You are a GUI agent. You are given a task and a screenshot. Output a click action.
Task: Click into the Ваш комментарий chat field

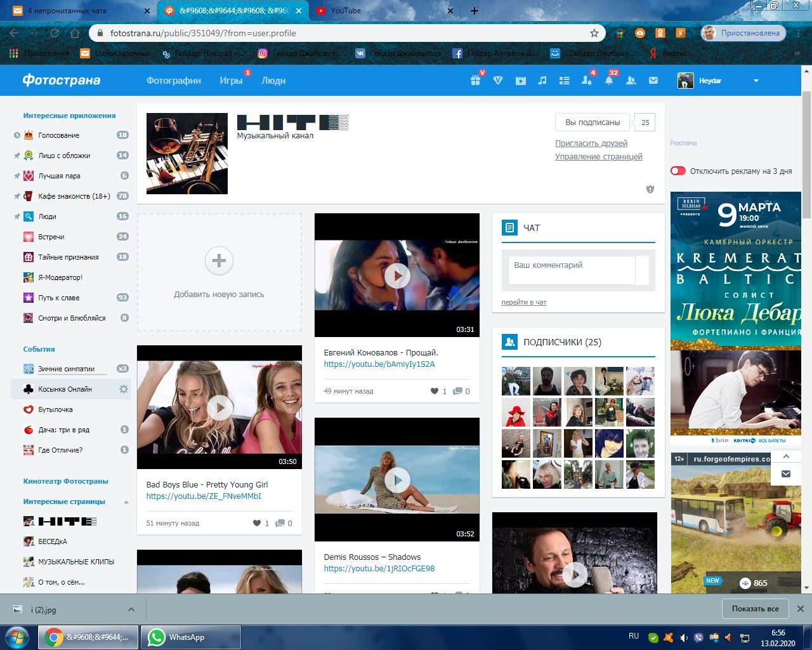pos(572,270)
